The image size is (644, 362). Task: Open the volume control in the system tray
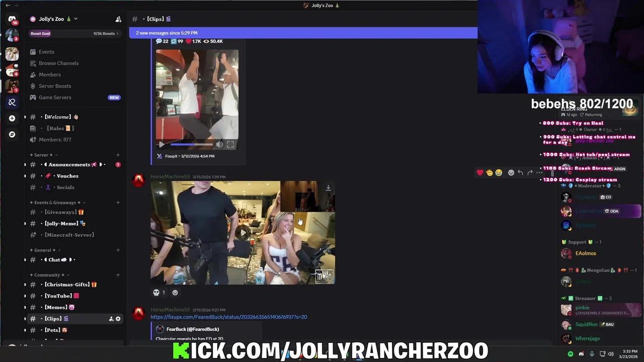tap(611, 354)
